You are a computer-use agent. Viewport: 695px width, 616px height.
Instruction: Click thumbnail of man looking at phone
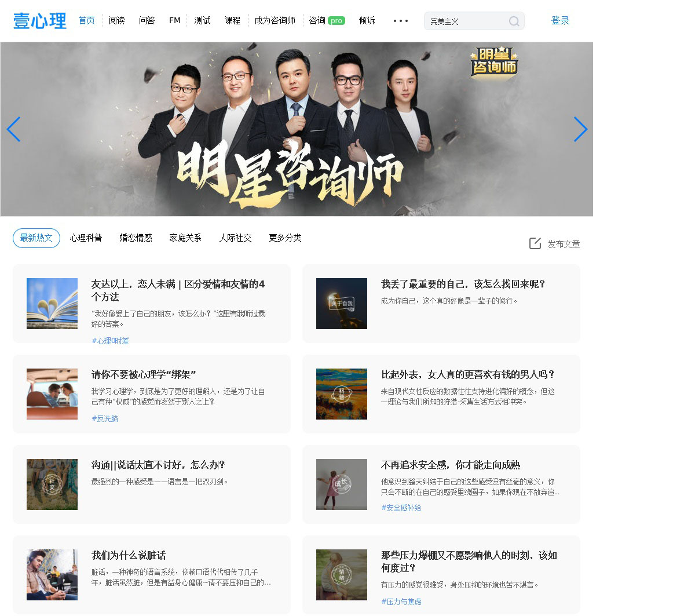tap(52, 575)
